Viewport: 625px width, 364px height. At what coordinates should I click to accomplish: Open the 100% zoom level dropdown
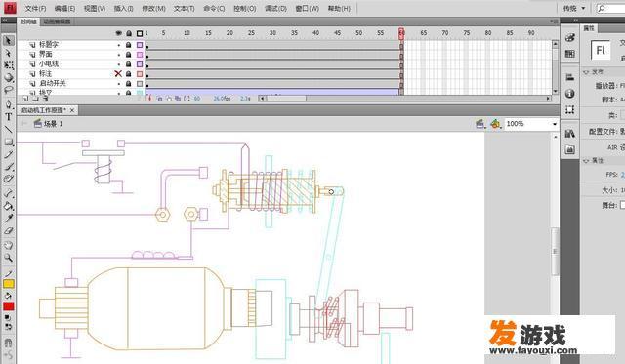coord(531,124)
